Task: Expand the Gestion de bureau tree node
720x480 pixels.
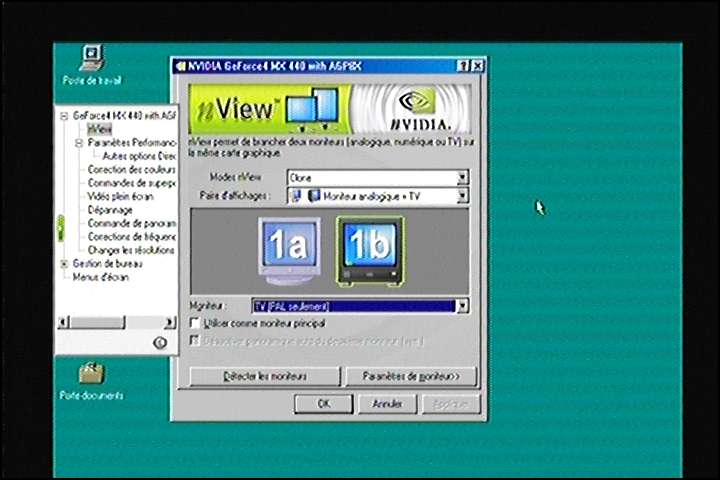Action: click(x=64, y=264)
